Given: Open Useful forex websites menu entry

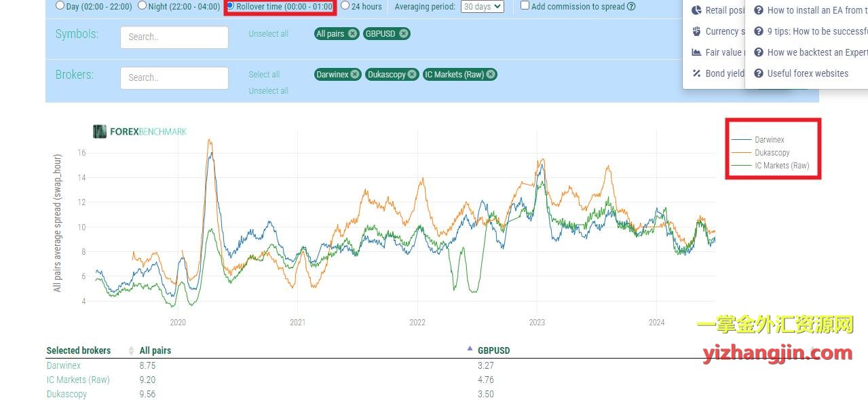Looking at the screenshot, I should coord(801,73).
